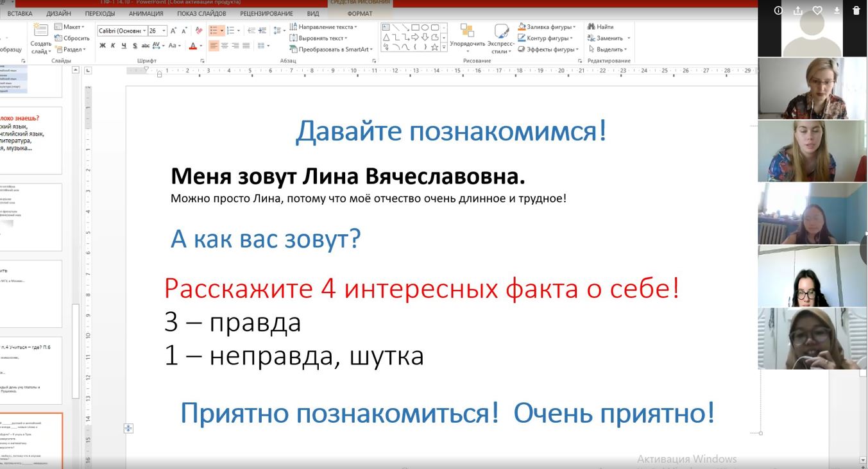Switch to the ДИЗАЙН ribbon tab

(58, 13)
